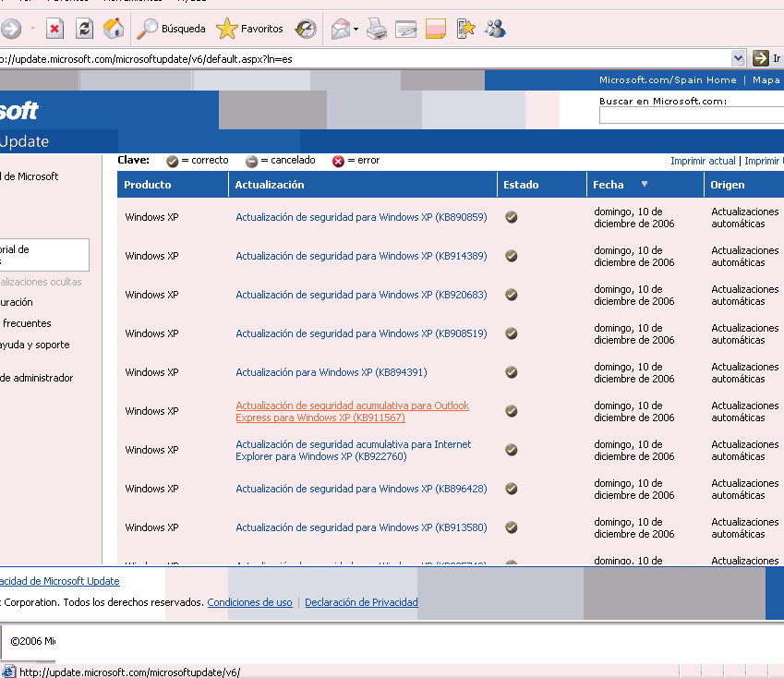Open 'de administrador' sidebar option
The image size is (784, 678).
tap(37, 378)
